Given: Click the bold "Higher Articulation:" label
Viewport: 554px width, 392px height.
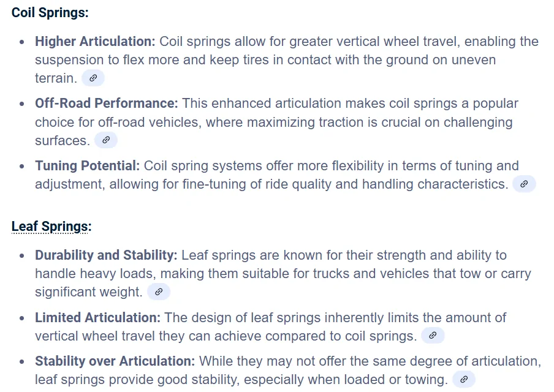Looking at the screenshot, I should click(x=95, y=42).
